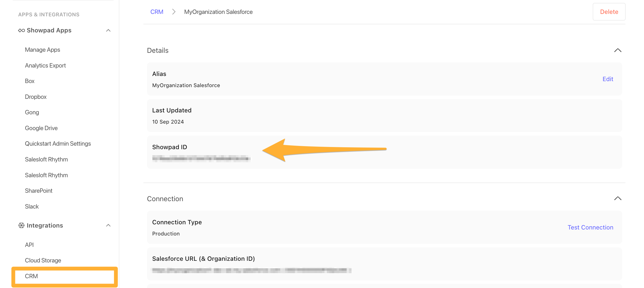This screenshot has width=644, height=288.
Task: Click the Showpad ID label
Action: coord(170,147)
